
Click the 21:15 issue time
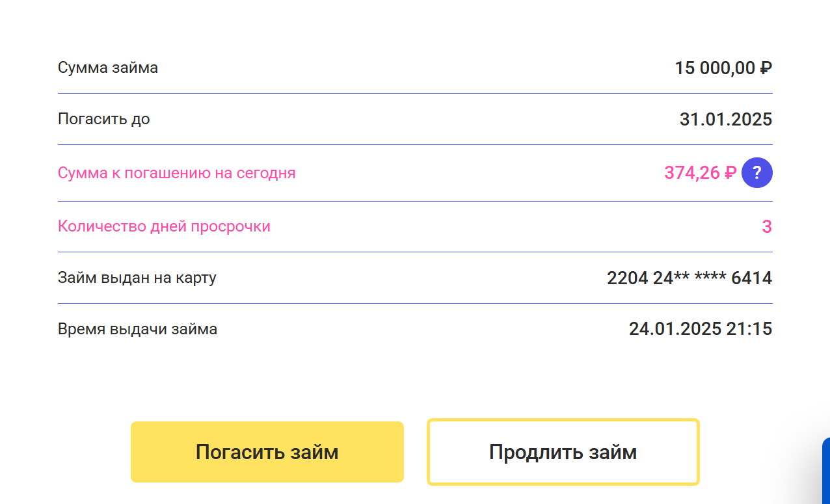[749, 329]
